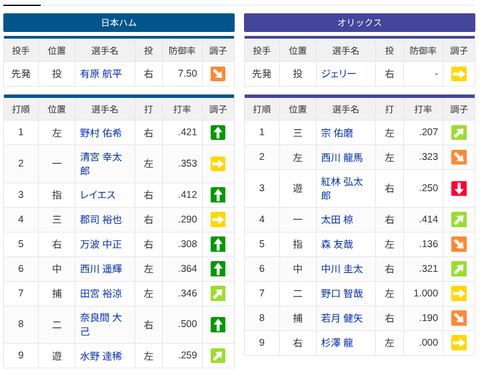Open 紅林 弘太郎 player page
Image resolution: width=480 pixels, height=371 pixels.
342,188
